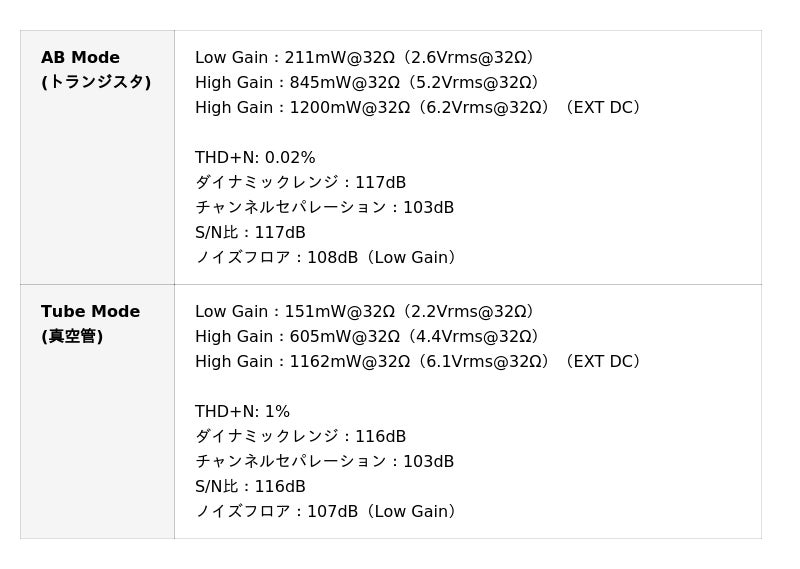Image resolution: width=800 pixels, height=569 pixels.
Task: Click the Tube Mode heading
Action: [90, 312]
